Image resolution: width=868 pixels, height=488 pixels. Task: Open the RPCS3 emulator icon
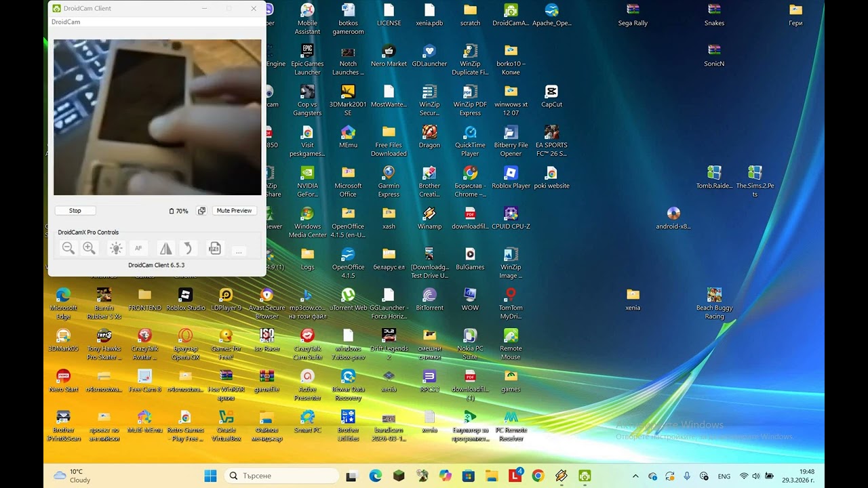(x=429, y=381)
